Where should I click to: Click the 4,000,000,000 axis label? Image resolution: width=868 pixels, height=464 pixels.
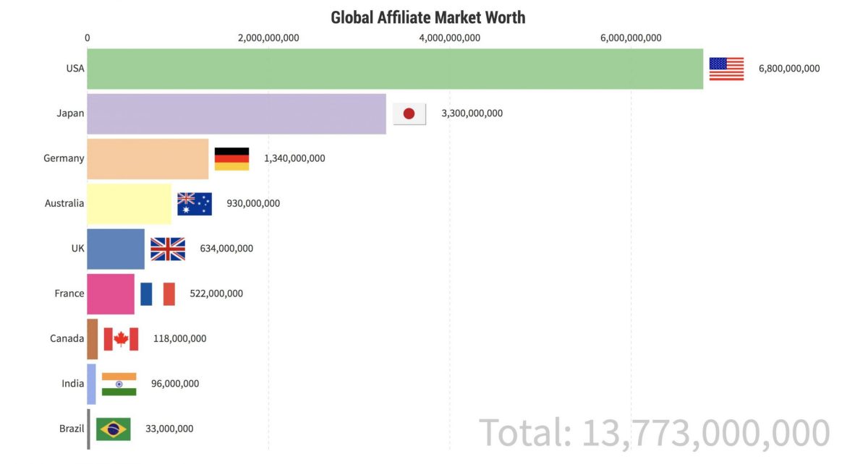449,38
